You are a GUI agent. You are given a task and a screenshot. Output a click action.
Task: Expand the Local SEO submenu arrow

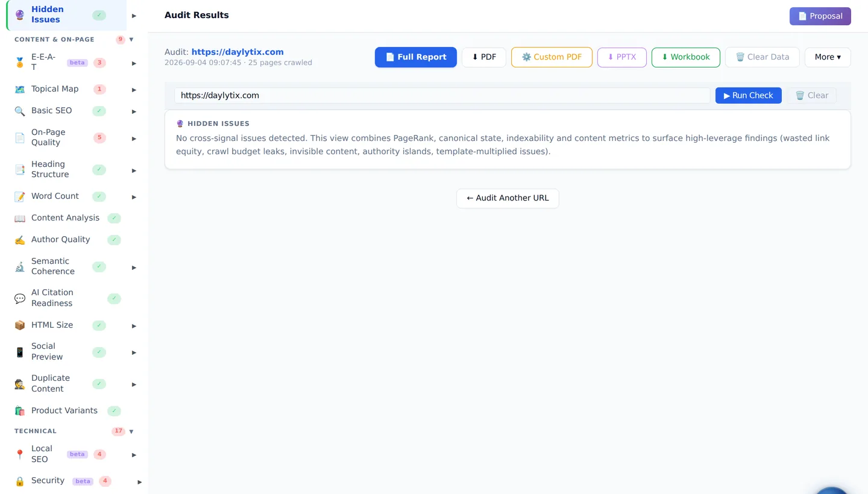(x=134, y=455)
